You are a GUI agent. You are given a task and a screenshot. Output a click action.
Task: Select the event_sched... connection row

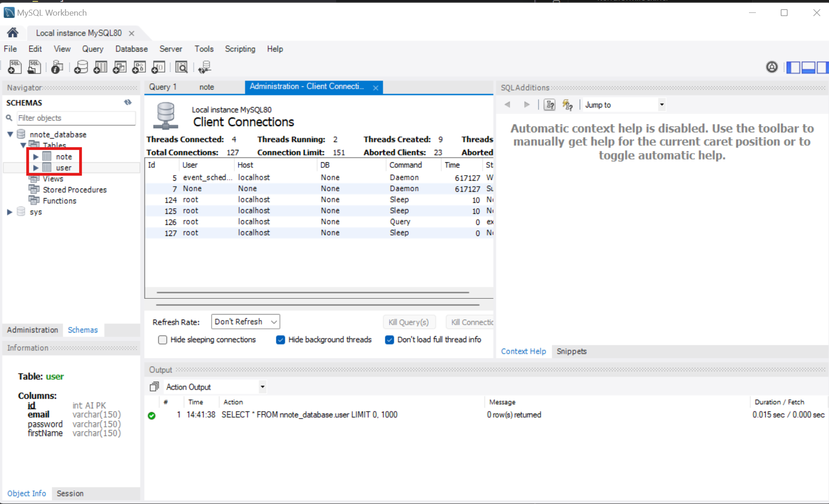coord(319,178)
